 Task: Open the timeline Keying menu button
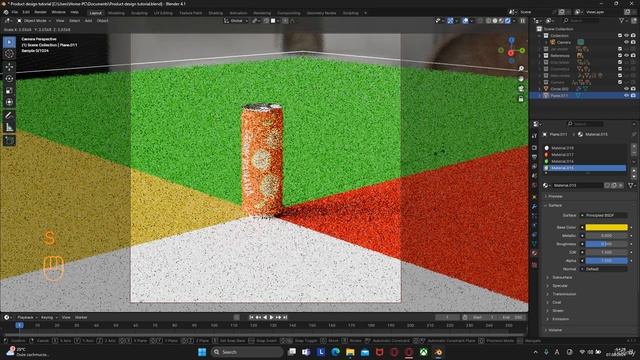pyautogui.click(x=49, y=317)
